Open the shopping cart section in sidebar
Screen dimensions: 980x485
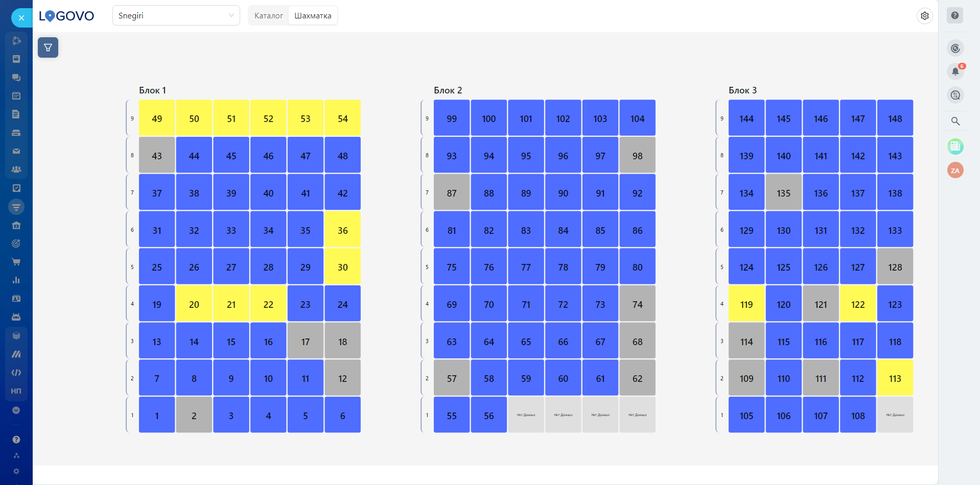click(x=16, y=262)
